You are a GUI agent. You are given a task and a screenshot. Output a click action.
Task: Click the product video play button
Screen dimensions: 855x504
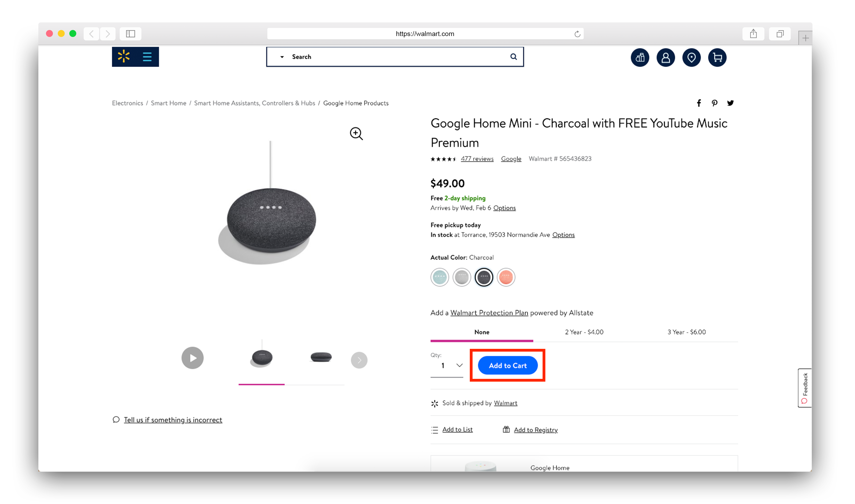coord(192,358)
